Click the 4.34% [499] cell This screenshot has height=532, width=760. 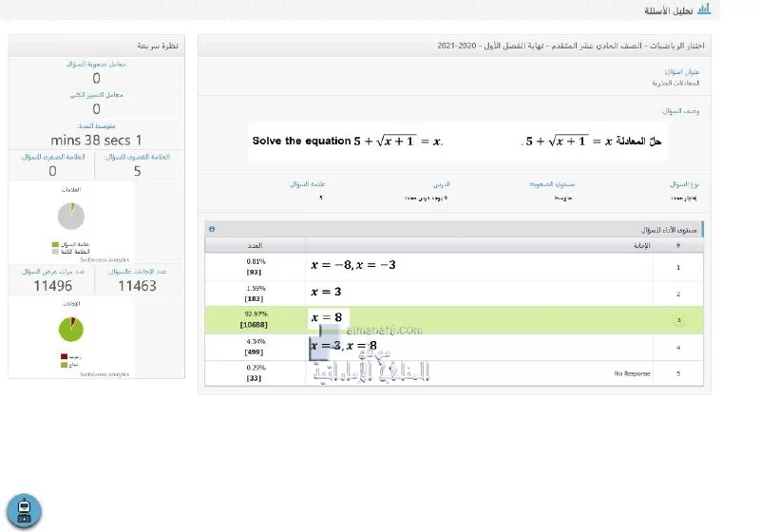click(x=255, y=347)
